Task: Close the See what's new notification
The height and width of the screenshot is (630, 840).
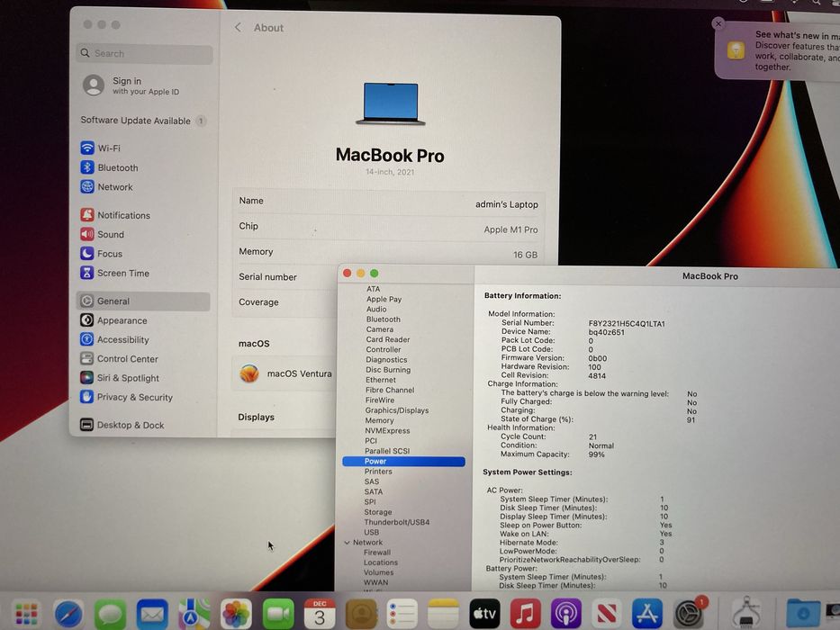Action: [718, 23]
